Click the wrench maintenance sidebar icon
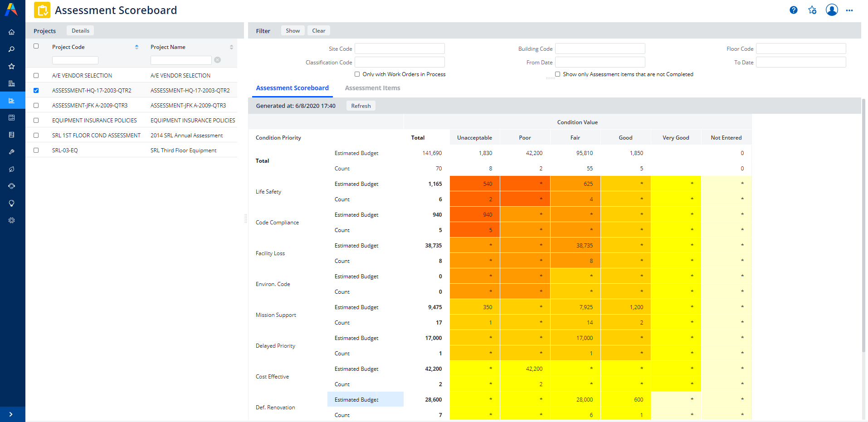Image resolution: width=868 pixels, height=422 pixels. pos(12,152)
